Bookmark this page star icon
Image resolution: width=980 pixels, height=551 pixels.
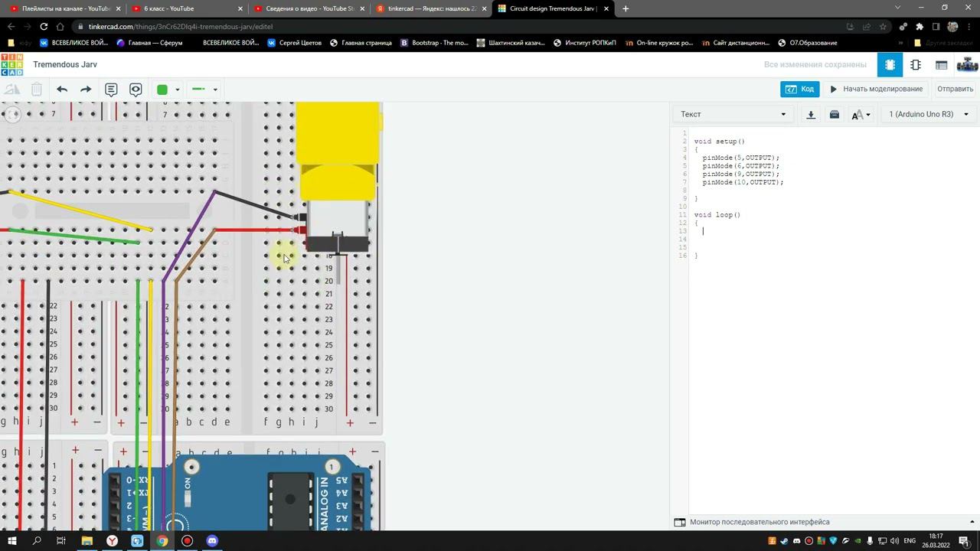click(x=883, y=27)
